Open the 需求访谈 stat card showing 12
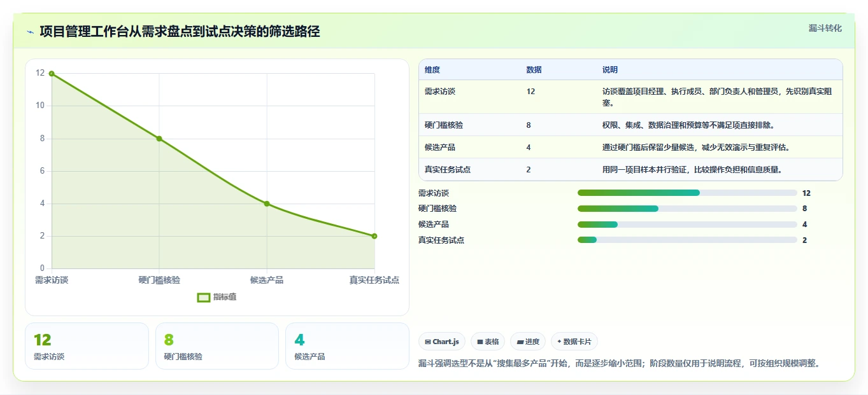 point(87,346)
